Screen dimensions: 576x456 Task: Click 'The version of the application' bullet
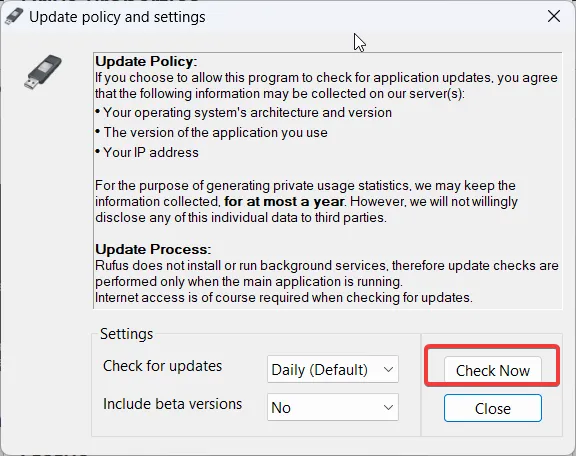[211, 133]
